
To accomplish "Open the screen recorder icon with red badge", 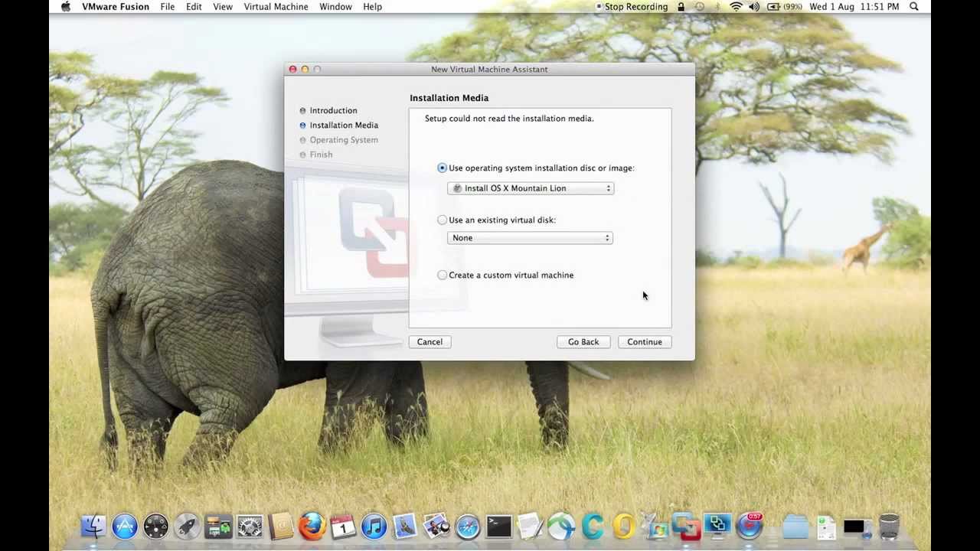I will (750, 527).
